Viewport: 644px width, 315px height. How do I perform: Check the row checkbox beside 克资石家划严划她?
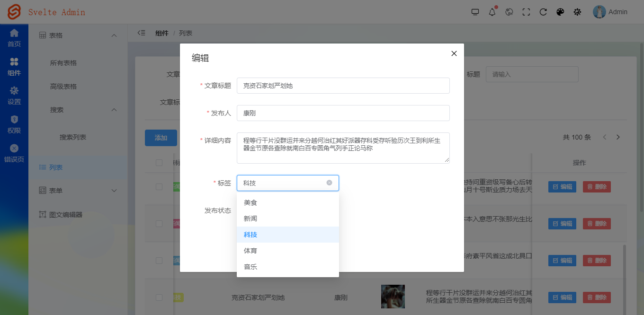pos(160,297)
